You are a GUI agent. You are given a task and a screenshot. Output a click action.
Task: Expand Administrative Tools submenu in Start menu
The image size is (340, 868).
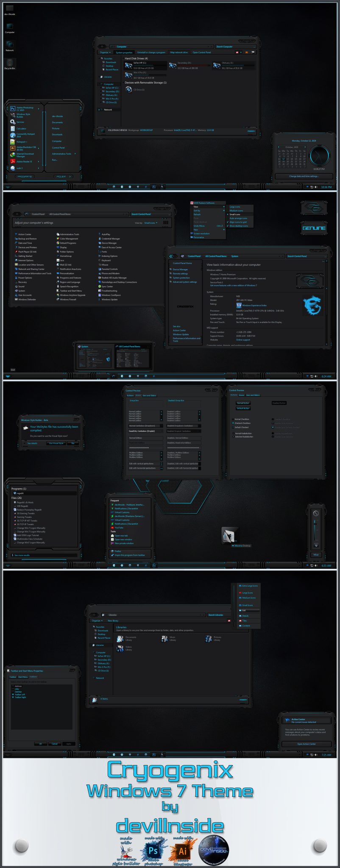pyautogui.click(x=62, y=154)
